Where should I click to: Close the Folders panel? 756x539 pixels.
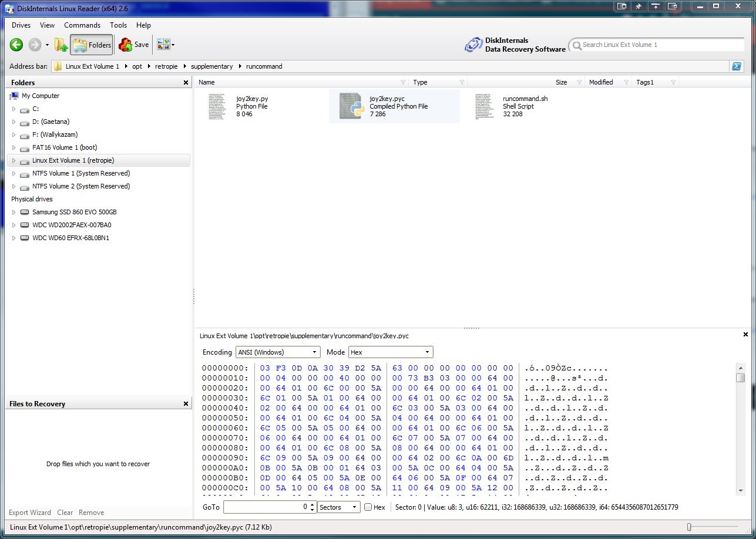click(x=186, y=83)
